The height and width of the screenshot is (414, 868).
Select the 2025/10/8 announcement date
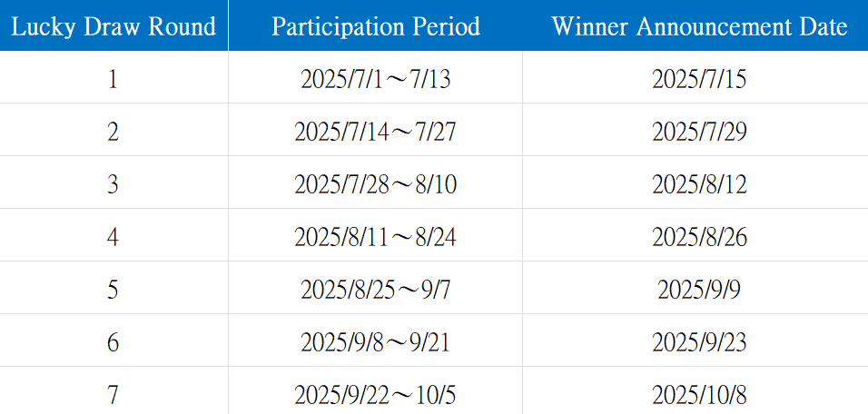[699, 395]
